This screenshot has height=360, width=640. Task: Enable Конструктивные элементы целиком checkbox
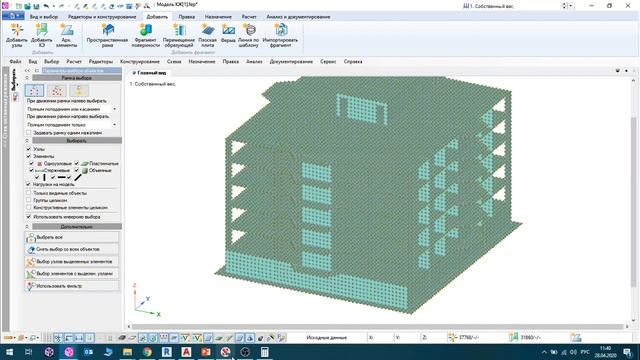(x=29, y=207)
